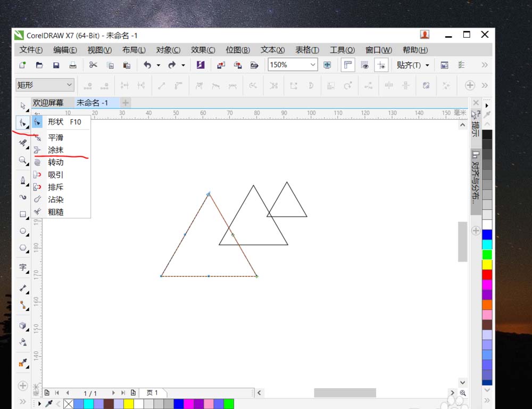Switch to the 欢迎屏幕 tab
The width and height of the screenshot is (532, 409).
point(49,102)
